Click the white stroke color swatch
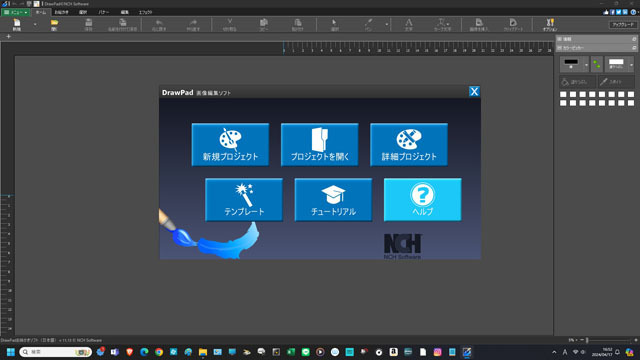This screenshot has height=360, width=640. point(616,63)
